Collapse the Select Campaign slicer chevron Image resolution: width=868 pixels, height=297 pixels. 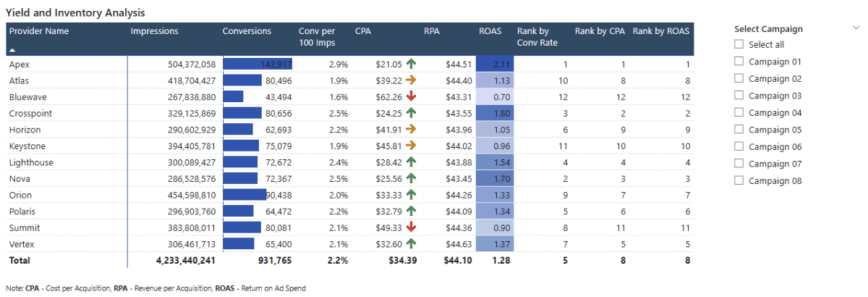click(x=856, y=28)
